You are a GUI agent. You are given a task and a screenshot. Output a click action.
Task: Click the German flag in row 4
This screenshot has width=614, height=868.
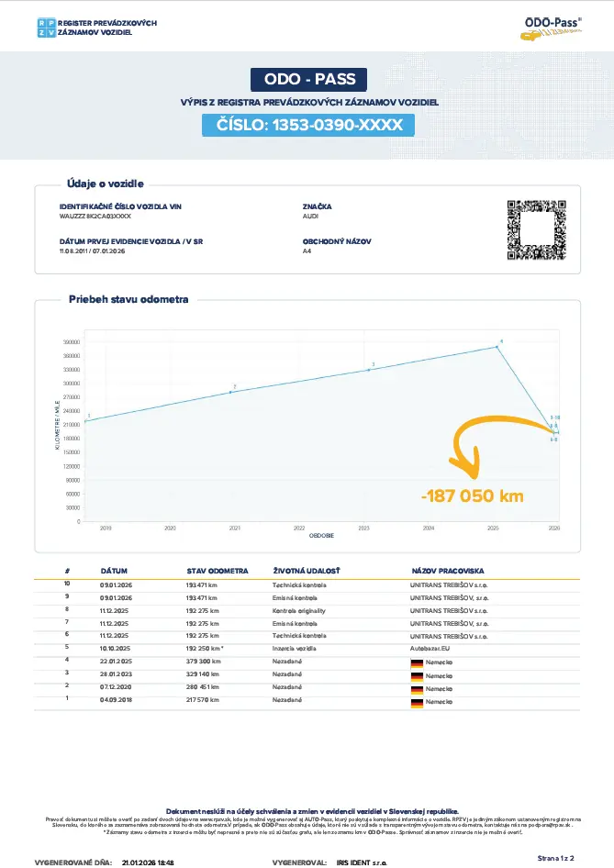pos(416,661)
